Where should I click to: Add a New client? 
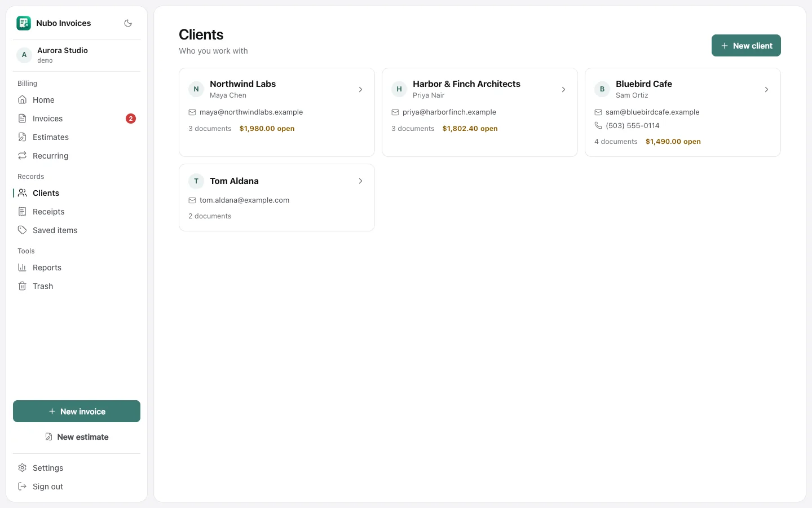click(746, 46)
